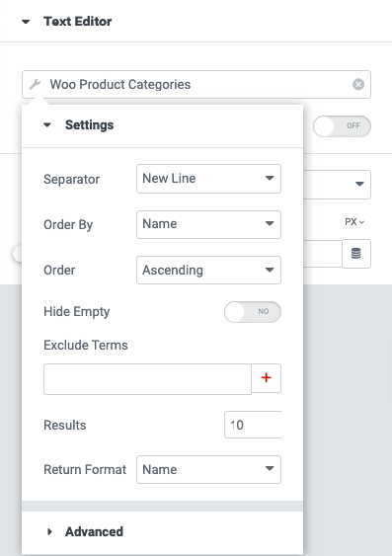Click the red plus button for Exclude Terms
The width and height of the screenshot is (392, 556).
tap(267, 378)
